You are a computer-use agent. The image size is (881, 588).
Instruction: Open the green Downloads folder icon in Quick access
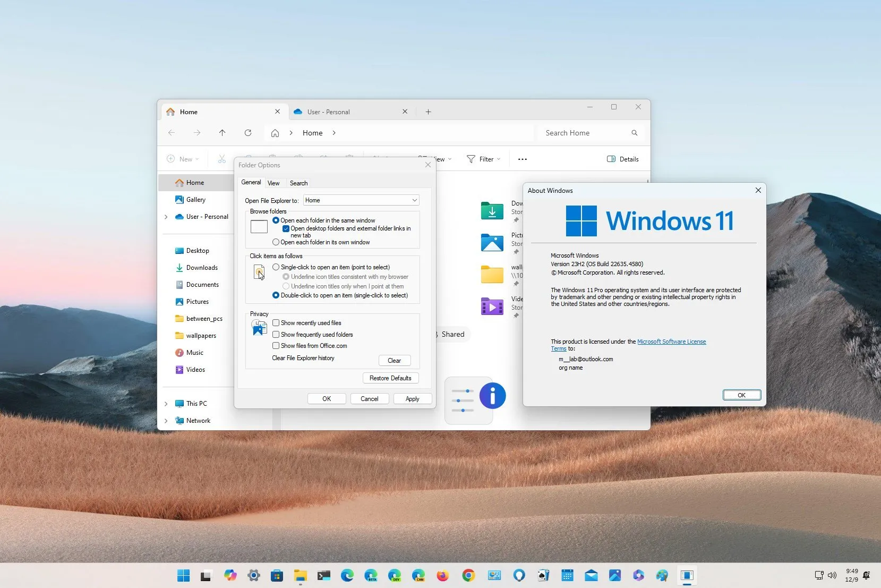click(492, 211)
